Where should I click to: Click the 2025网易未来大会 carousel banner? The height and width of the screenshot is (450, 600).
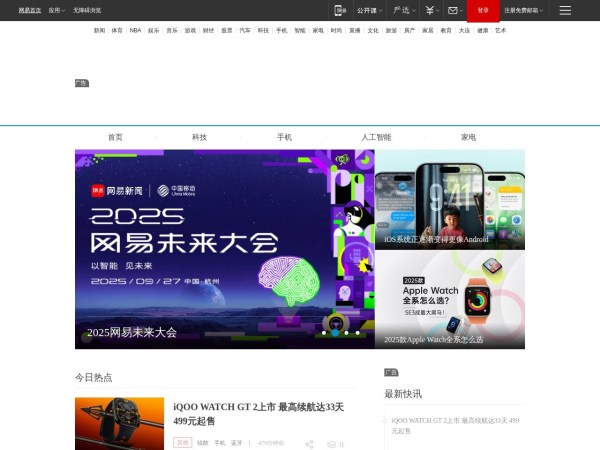225,249
